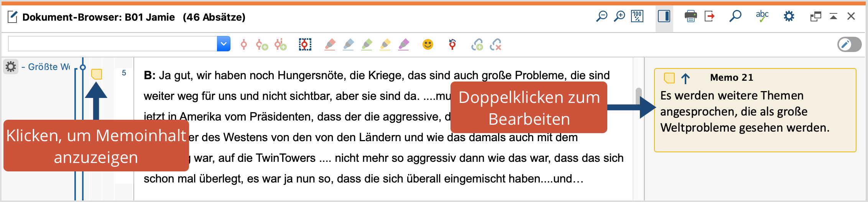
Task: Highlight with the magenta marker
Action: coord(404,45)
